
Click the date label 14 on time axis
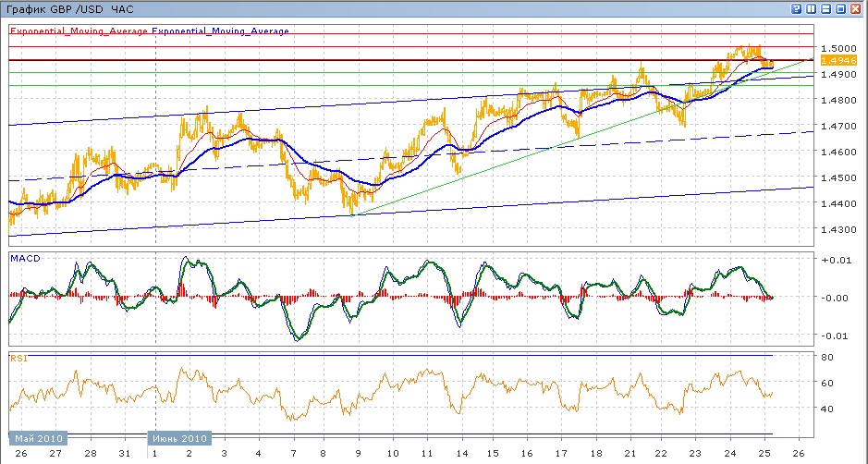[461, 453]
